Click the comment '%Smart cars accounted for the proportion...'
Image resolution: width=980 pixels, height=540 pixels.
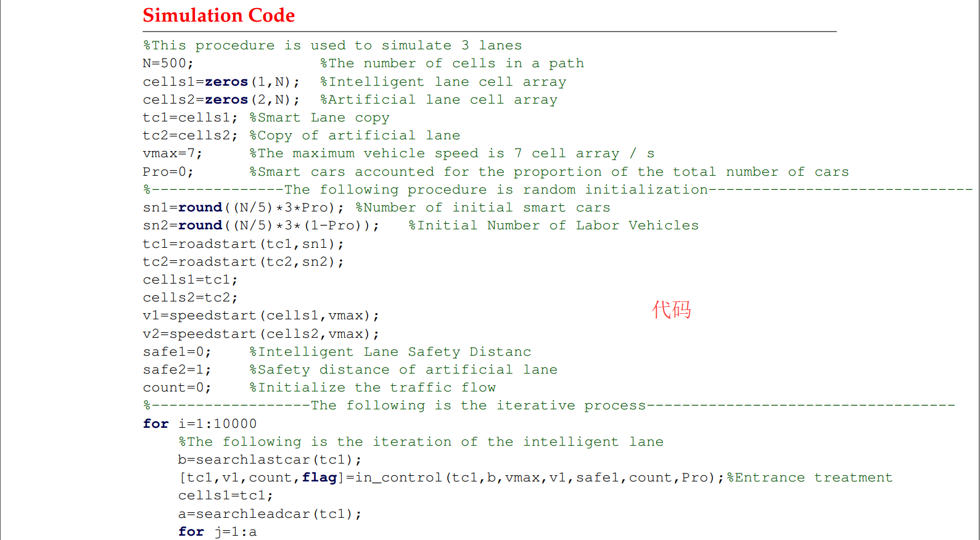549,172
